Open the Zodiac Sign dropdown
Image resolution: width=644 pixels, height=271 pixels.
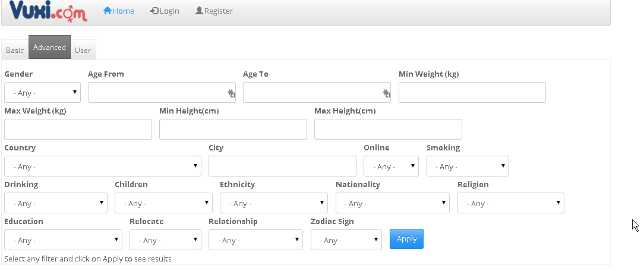click(346, 240)
